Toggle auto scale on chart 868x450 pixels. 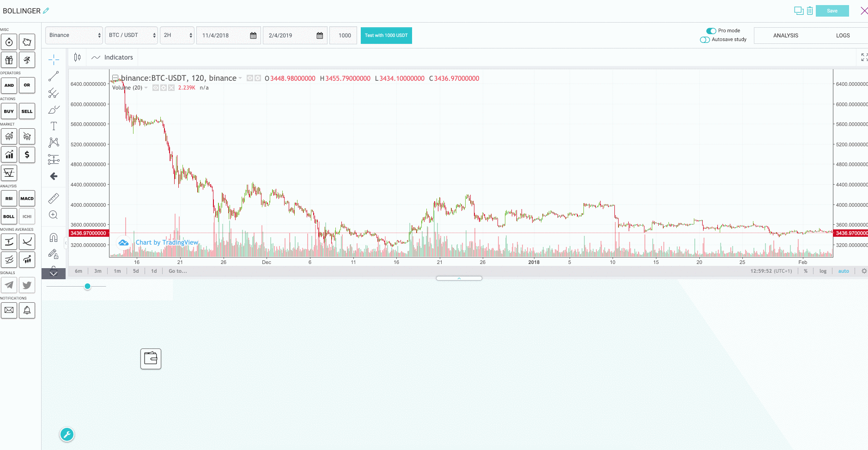coord(844,271)
